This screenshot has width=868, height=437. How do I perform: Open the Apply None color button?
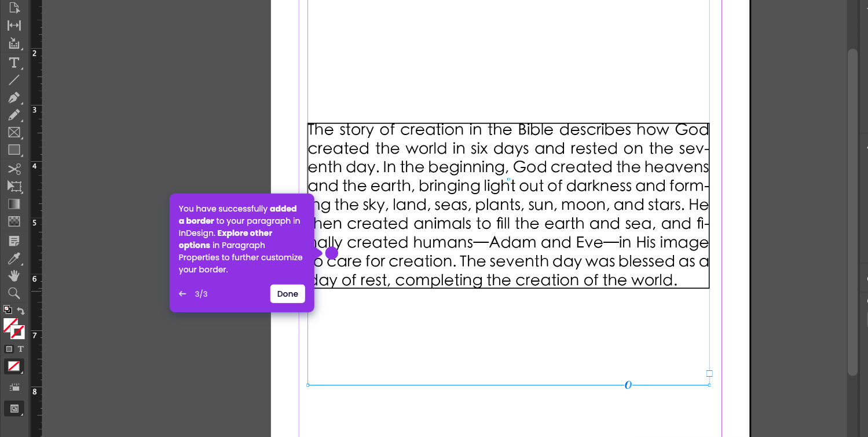pos(14,366)
